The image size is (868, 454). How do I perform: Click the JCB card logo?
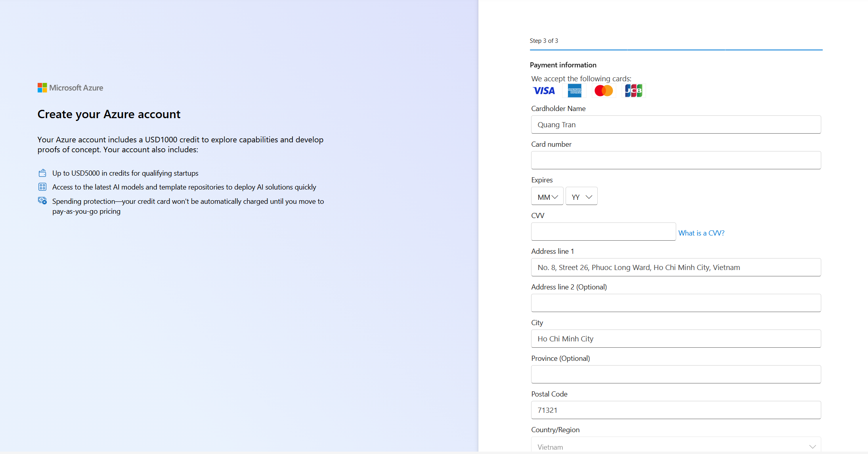point(633,91)
